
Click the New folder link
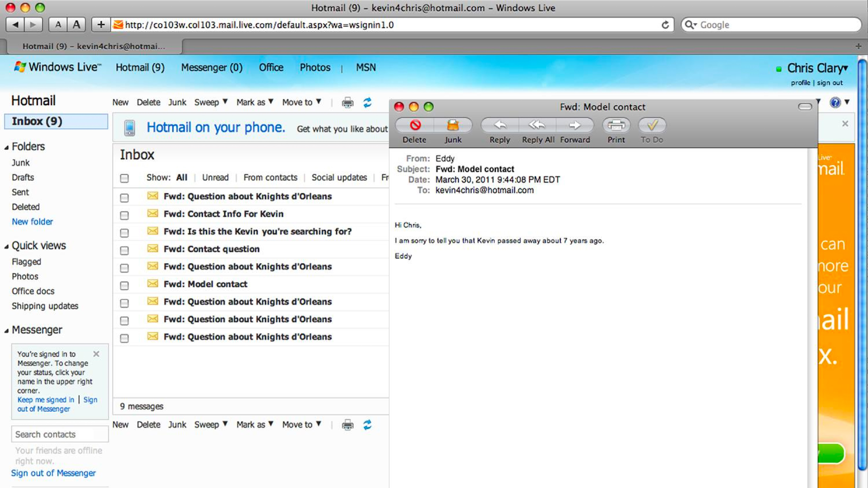tap(32, 222)
